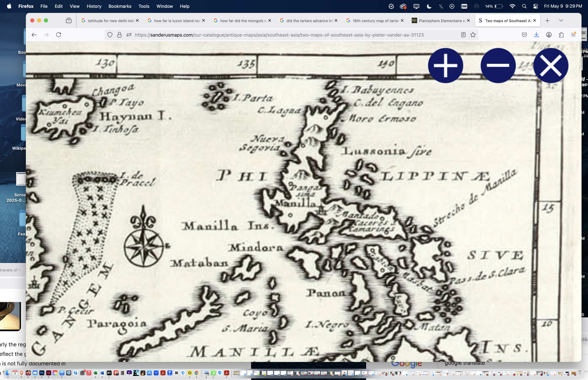
Task: Close the 'lattitude for new delhi' tab
Action: [x=137, y=20]
